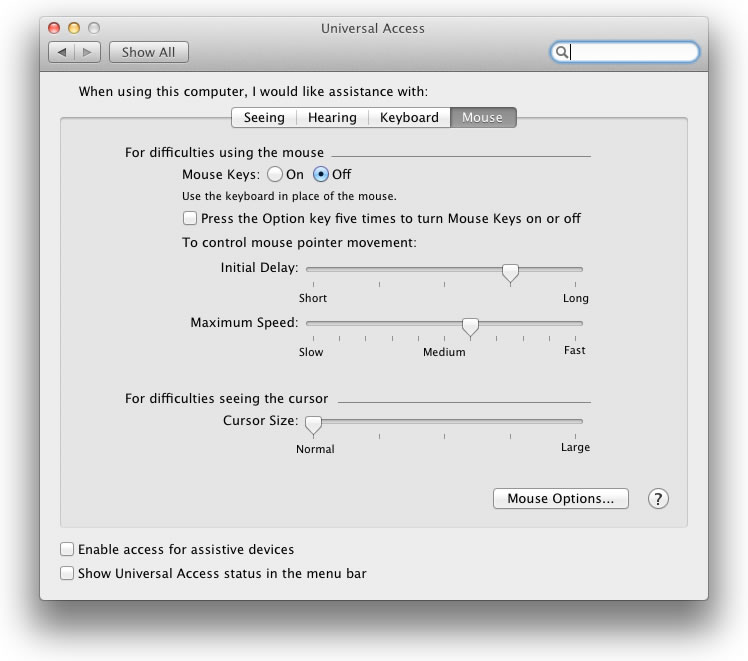The width and height of the screenshot is (748, 661).
Task: Click the Show All button
Action: point(148,52)
